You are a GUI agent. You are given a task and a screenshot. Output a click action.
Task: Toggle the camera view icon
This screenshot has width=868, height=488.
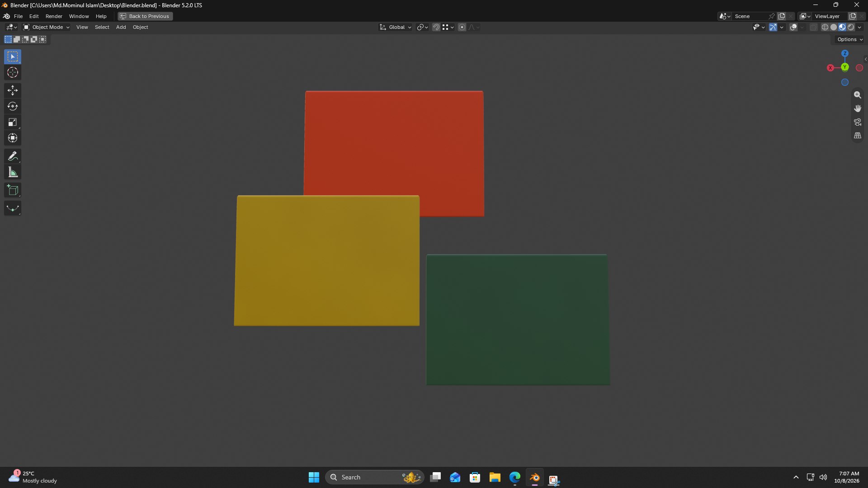(858, 122)
